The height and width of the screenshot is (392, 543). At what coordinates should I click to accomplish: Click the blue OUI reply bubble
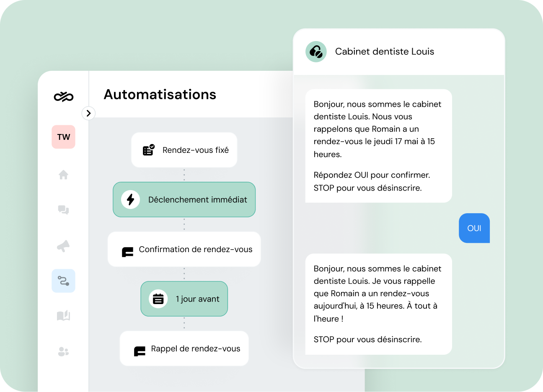pos(474,228)
